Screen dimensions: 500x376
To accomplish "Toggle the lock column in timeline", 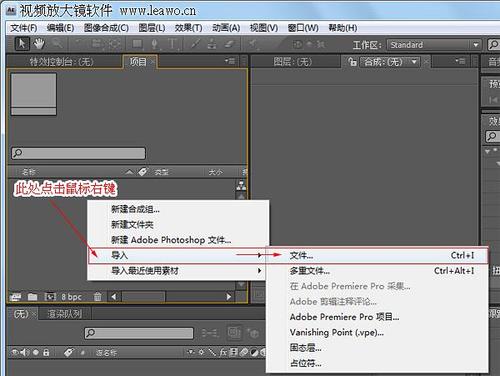I will coord(46,352).
